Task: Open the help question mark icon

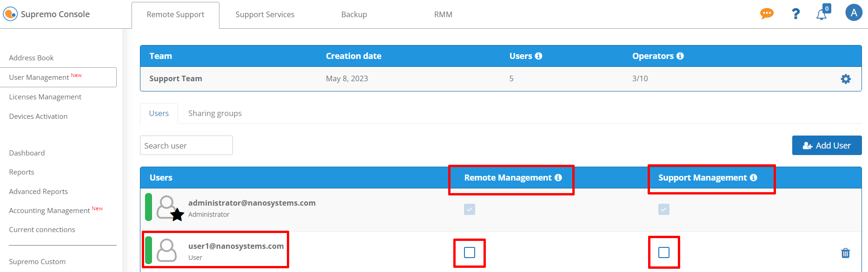Action: click(x=796, y=14)
